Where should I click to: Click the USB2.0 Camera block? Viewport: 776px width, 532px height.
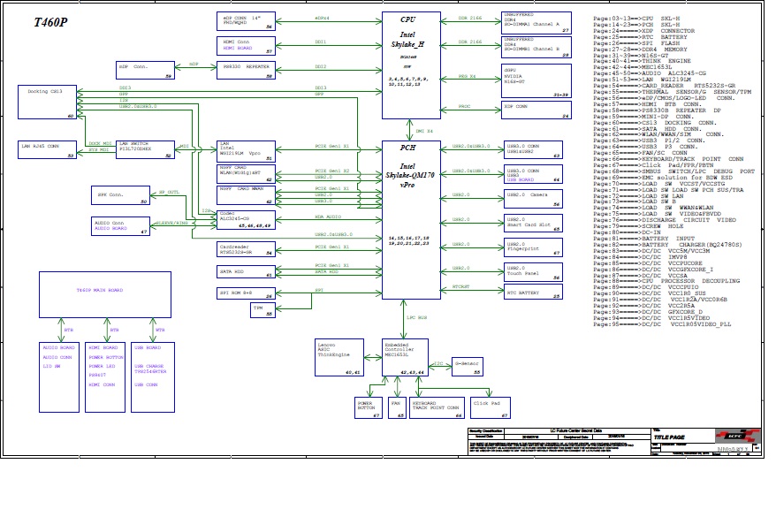pyautogui.click(x=534, y=199)
